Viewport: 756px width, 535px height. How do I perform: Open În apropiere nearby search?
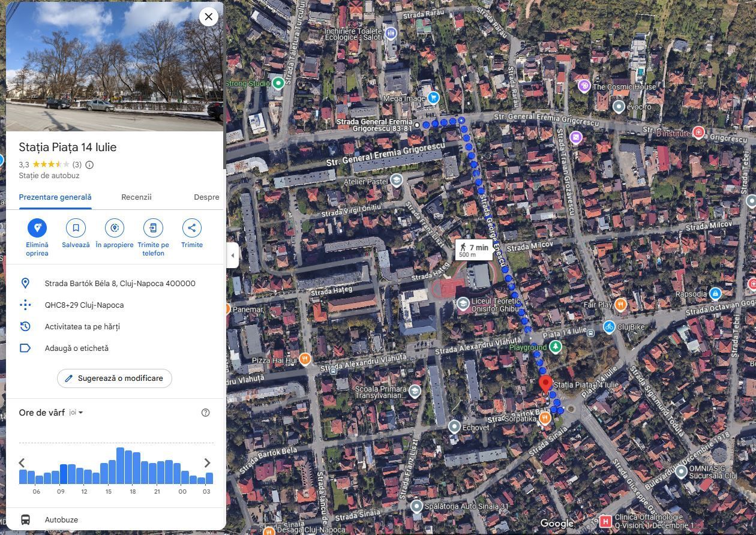114,228
